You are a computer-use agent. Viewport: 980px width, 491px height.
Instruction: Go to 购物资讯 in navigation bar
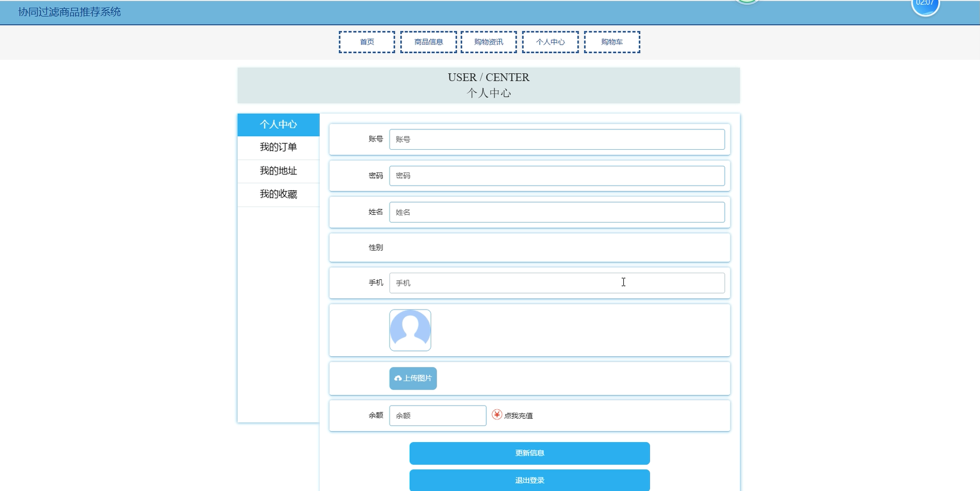click(x=489, y=42)
